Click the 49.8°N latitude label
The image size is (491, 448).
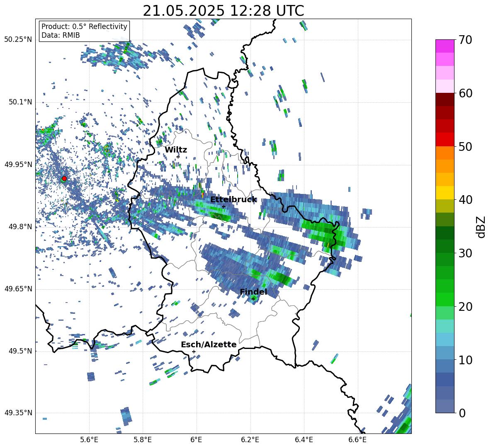(x=20, y=227)
